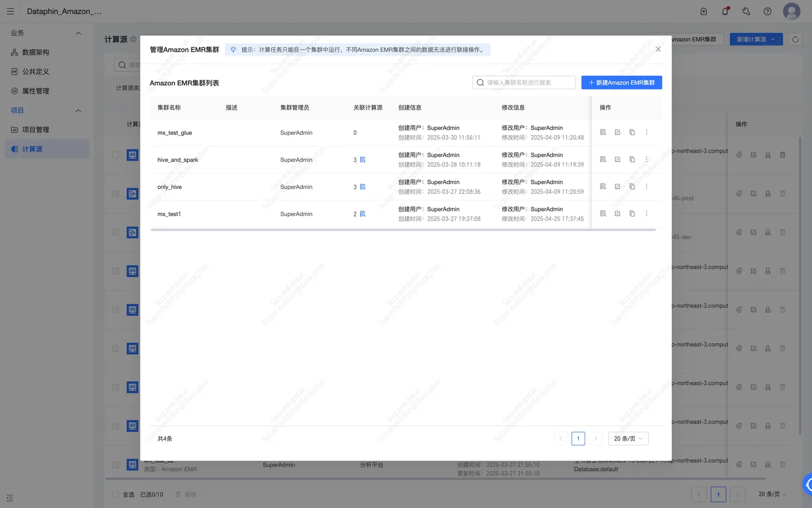Open 公共定义 in the sidebar
This screenshot has height=508, width=812.
47,71
